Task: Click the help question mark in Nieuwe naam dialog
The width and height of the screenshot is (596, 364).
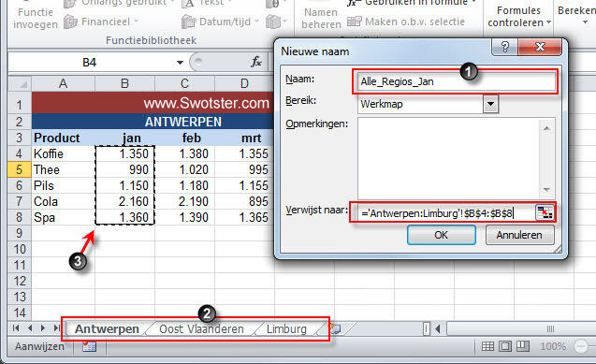Action: (x=505, y=47)
